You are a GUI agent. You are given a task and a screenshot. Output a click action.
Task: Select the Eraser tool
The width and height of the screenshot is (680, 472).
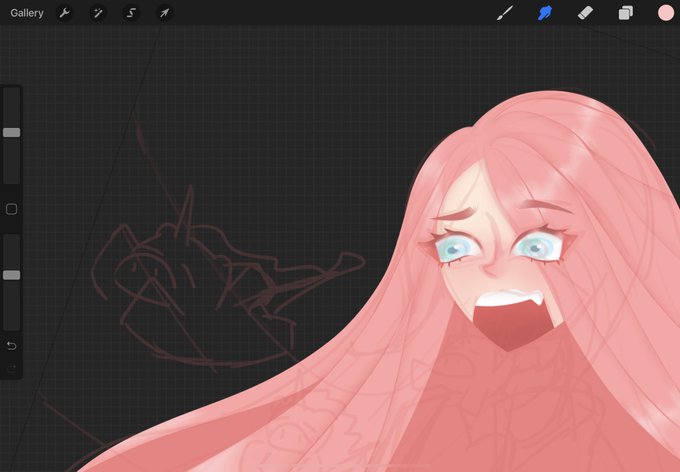(x=585, y=13)
